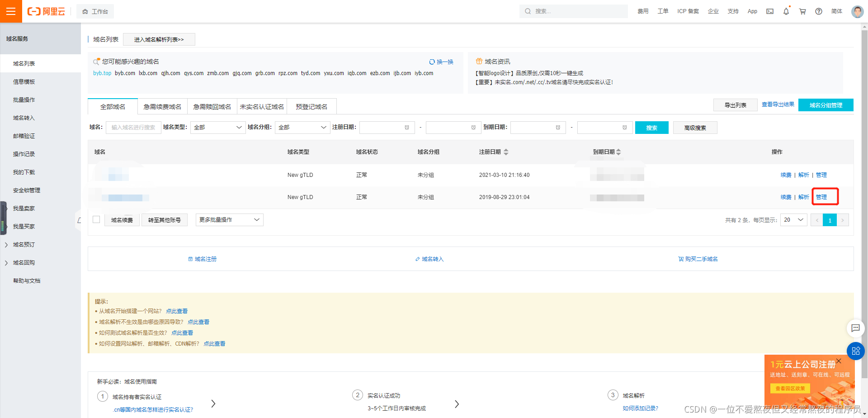Open 邮箱验证 in the sidebar
868x418 pixels.
pos(24,136)
